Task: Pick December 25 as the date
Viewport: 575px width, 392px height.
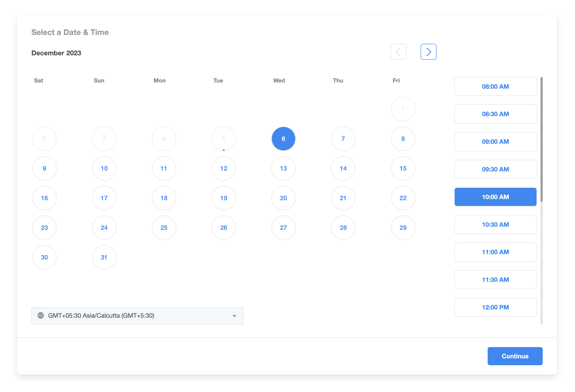Action: pos(164,228)
